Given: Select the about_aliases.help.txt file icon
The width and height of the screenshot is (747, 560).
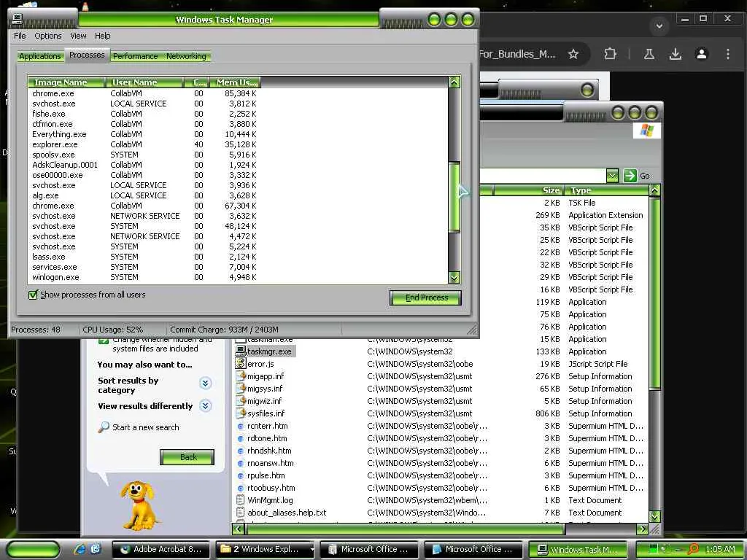Looking at the screenshot, I should pyautogui.click(x=241, y=513).
